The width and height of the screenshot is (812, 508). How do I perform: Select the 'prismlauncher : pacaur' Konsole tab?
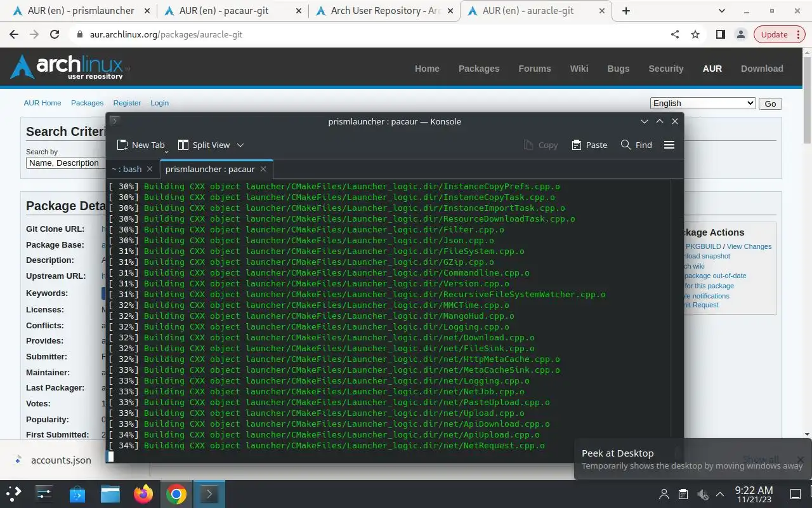(x=210, y=169)
